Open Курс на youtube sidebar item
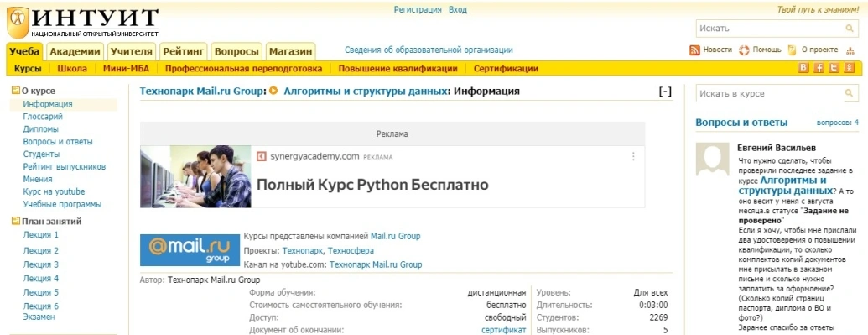 [55, 192]
